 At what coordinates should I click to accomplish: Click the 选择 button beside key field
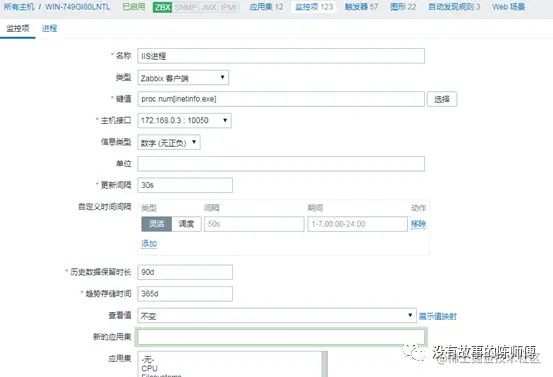point(442,99)
